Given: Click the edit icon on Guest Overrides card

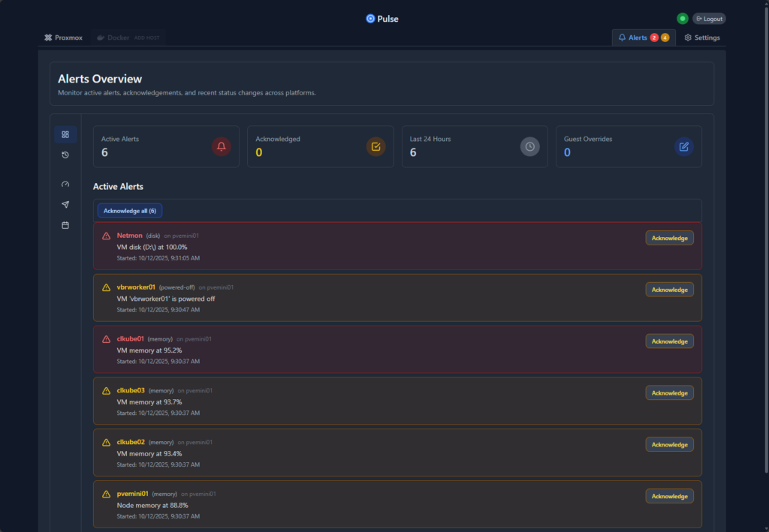Looking at the screenshot, I should point(683,146).
